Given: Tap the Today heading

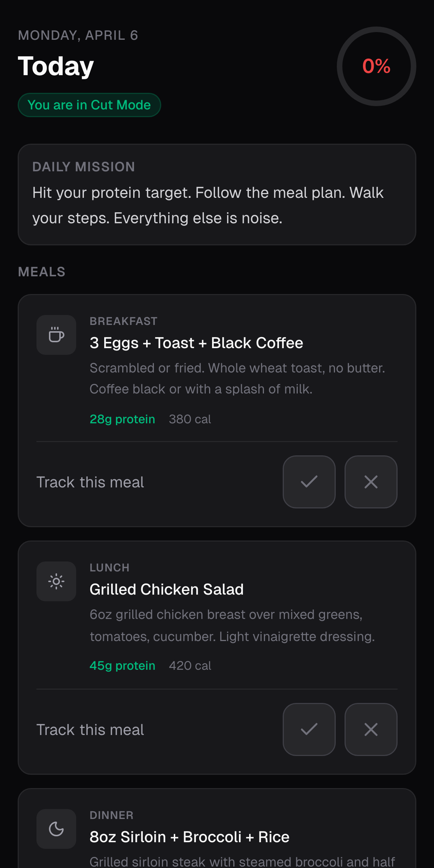Looking at the screenshot, I should click(56, 66).
